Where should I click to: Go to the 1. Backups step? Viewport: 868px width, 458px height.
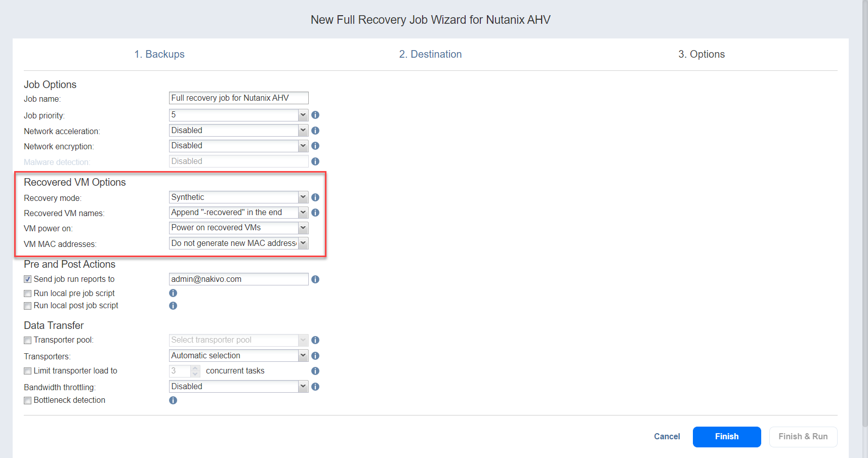(x=159, y=54)
